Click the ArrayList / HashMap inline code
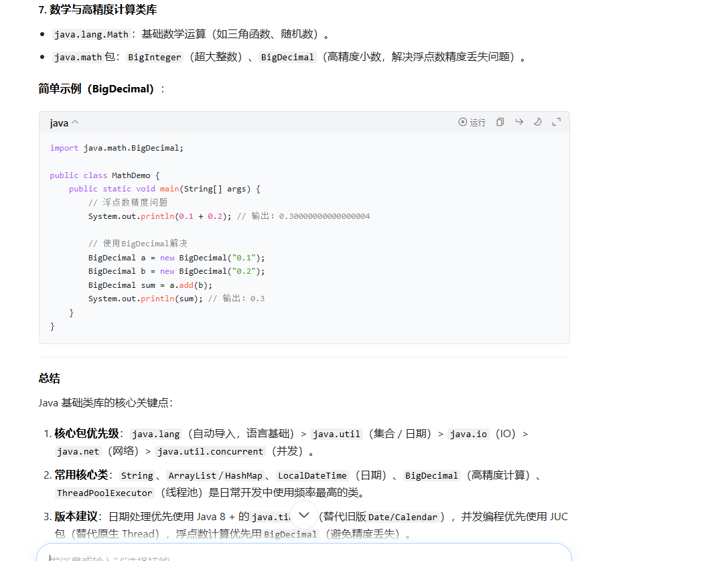The width and height of the screenshot is (728, 561). (216, 475)
